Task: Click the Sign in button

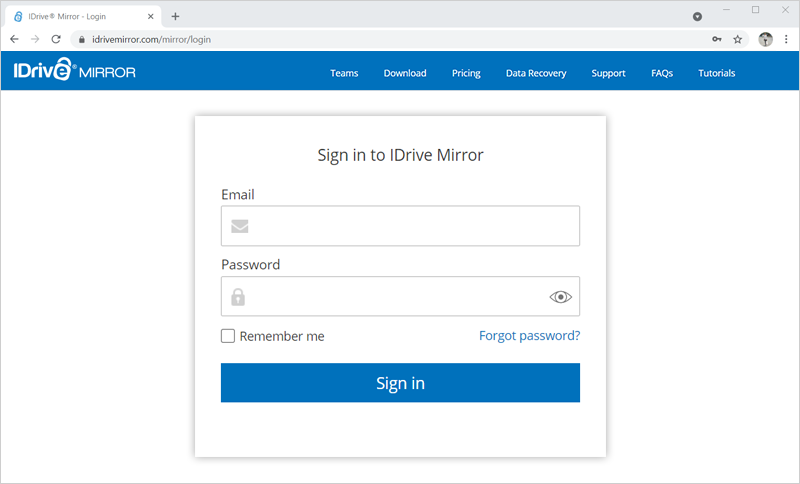Action: pyautogui.click(x=401, y=383)
